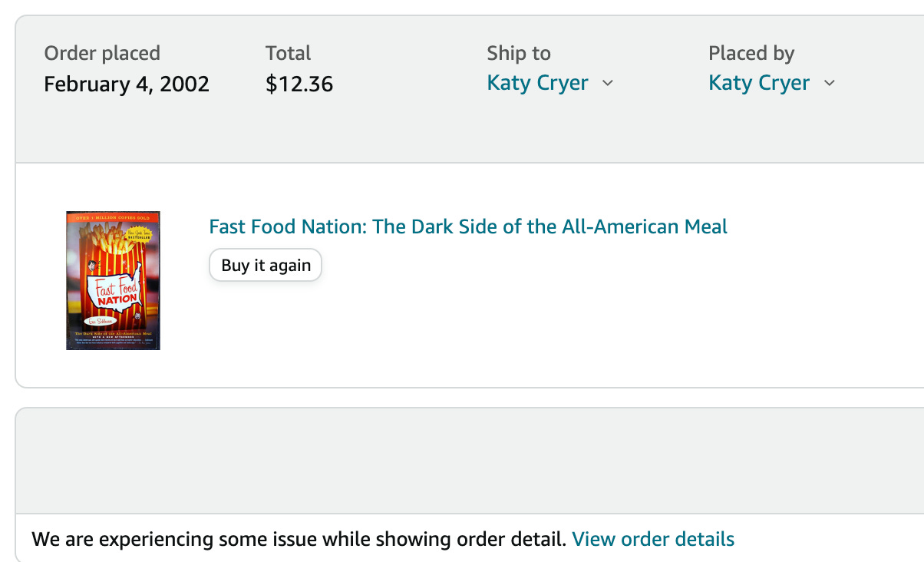Expand the Ship to chevron arrow
Viewport: 924px width, 562px height.
[x=608, y=83]
